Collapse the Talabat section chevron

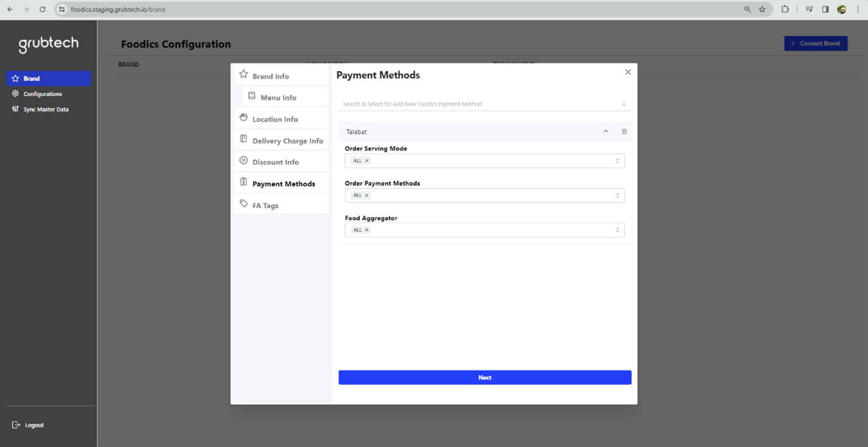click(606, 132)
